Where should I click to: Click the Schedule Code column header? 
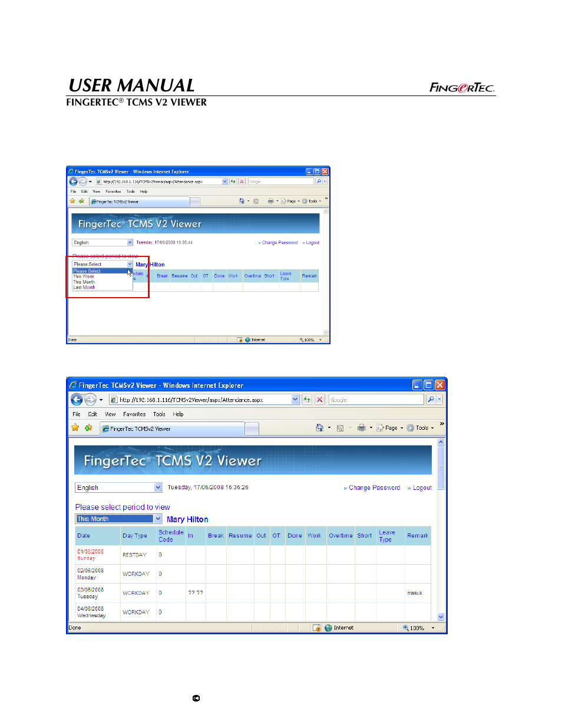coord(171,536)
